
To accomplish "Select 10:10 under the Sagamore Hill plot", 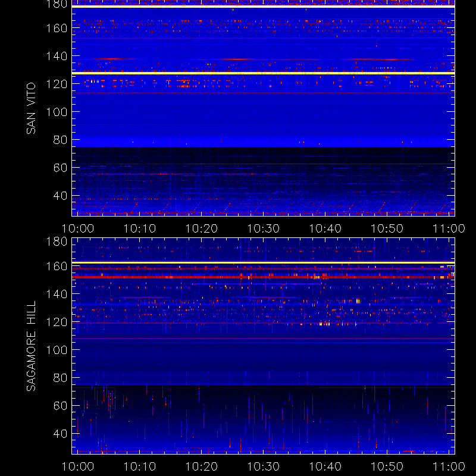I will point(140,466).
